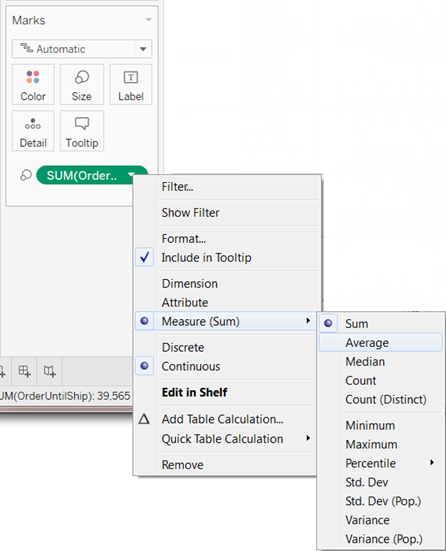Click the new dashboard tab icon
Screen dimensions: 446x551
click(25, 371)
